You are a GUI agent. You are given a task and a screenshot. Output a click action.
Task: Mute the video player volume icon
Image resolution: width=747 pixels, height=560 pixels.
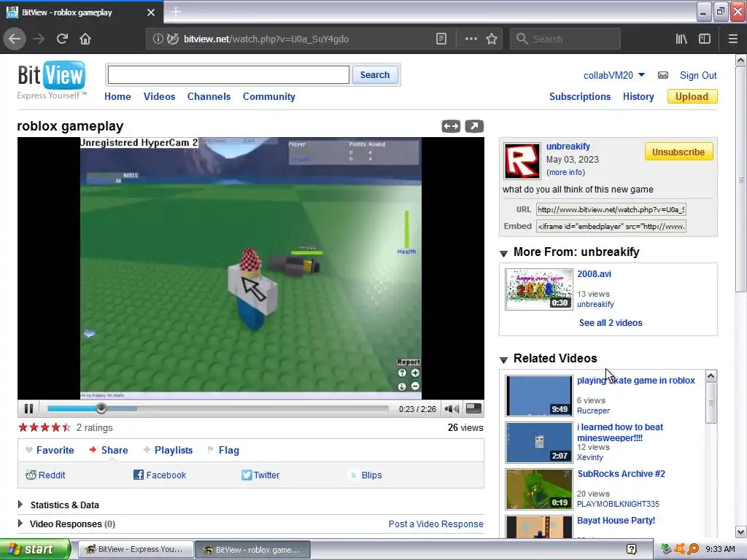(451, 408)
